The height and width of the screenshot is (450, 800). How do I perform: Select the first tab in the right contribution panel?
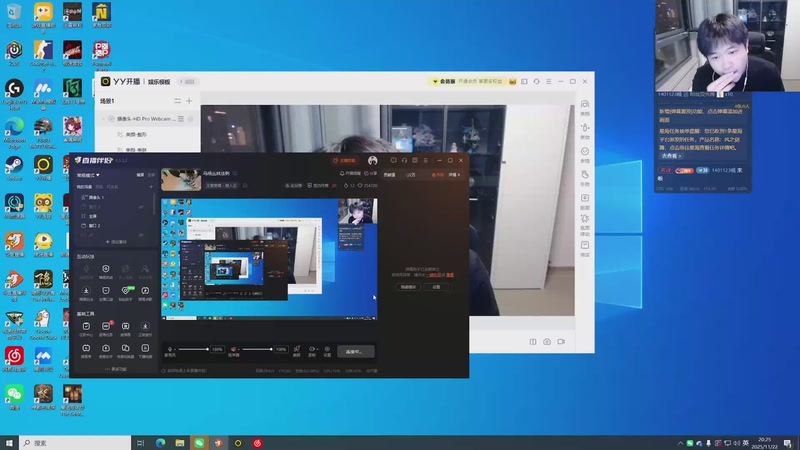[390, 175]
